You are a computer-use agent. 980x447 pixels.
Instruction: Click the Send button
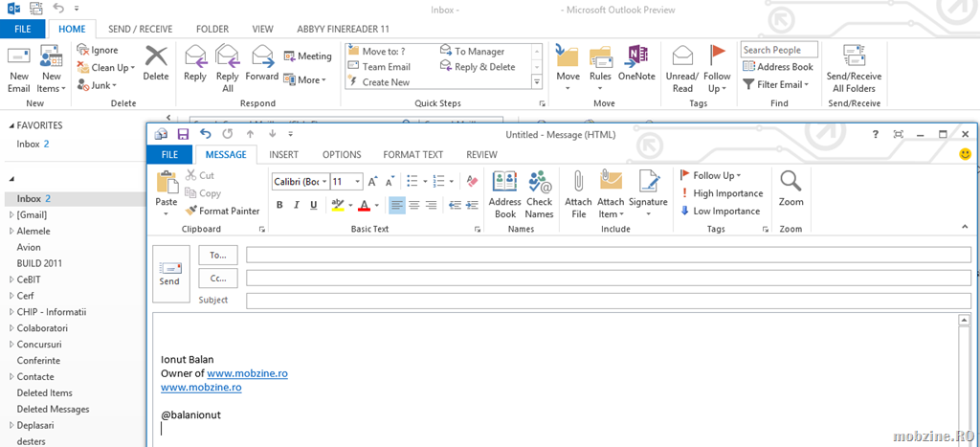pos(169,274)
